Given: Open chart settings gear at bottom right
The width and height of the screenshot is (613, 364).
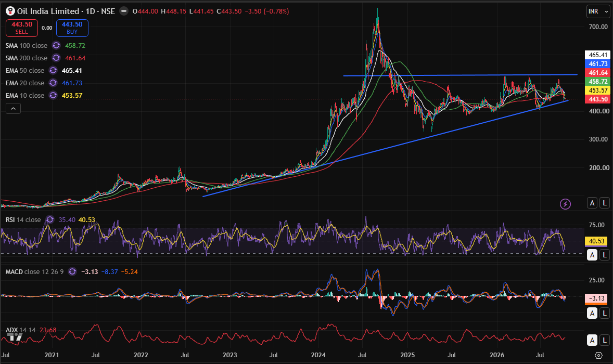Looking at the screenshot, I should pos(598,355).
